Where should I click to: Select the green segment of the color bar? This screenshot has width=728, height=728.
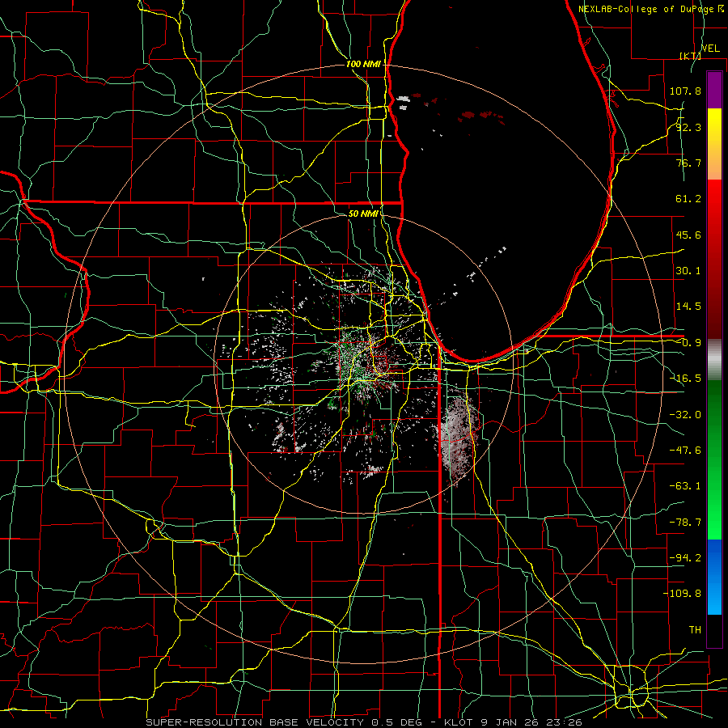(x=714, y=459)
